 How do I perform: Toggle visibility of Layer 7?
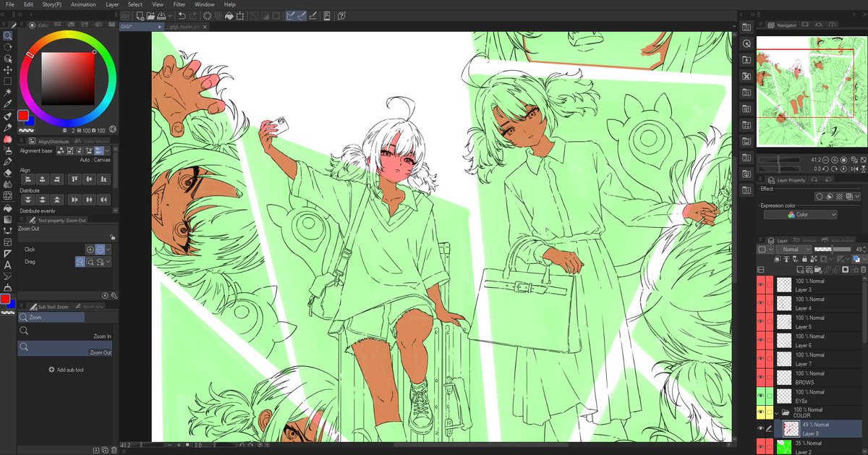coord(760,360)
